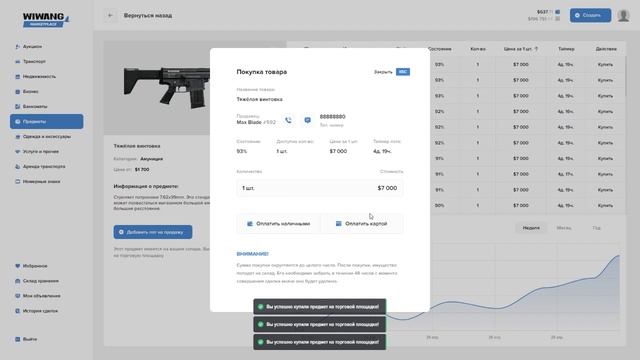Click the heavy rifle item image
The height and width of the screenshot is (360, 640).
click(x=167, y=87)
